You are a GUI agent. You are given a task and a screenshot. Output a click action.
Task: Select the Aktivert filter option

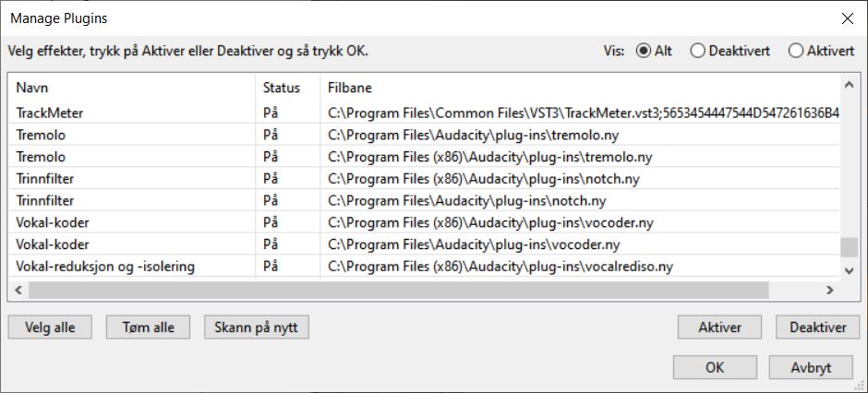796,52
